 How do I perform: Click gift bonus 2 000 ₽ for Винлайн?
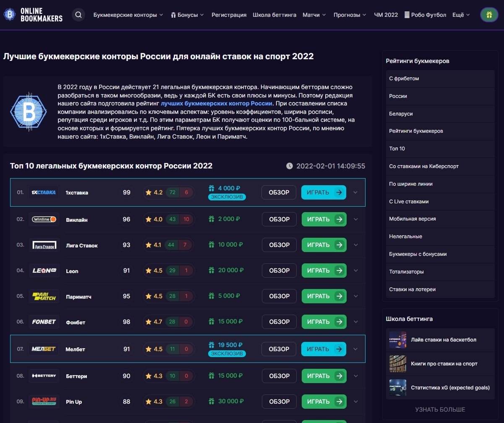click(224, 219)
